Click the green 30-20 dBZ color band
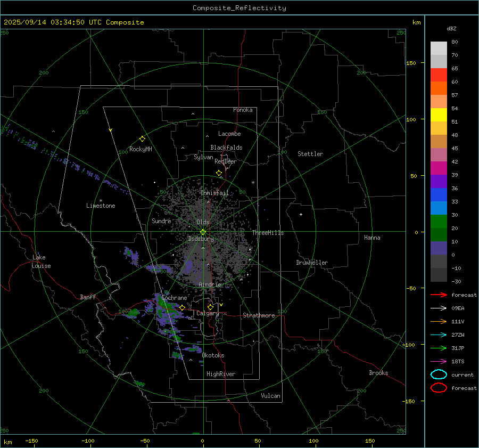The image size is (479, 448). click(x=439, y=222)
